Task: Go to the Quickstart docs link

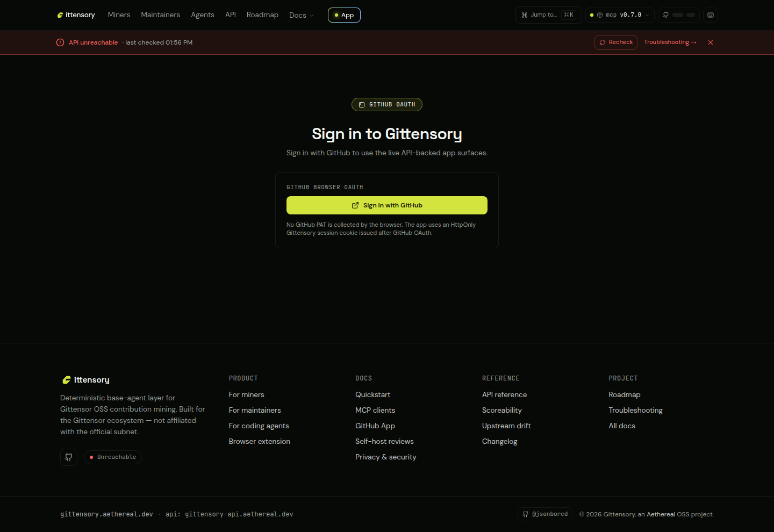Action: click(373, 395)
